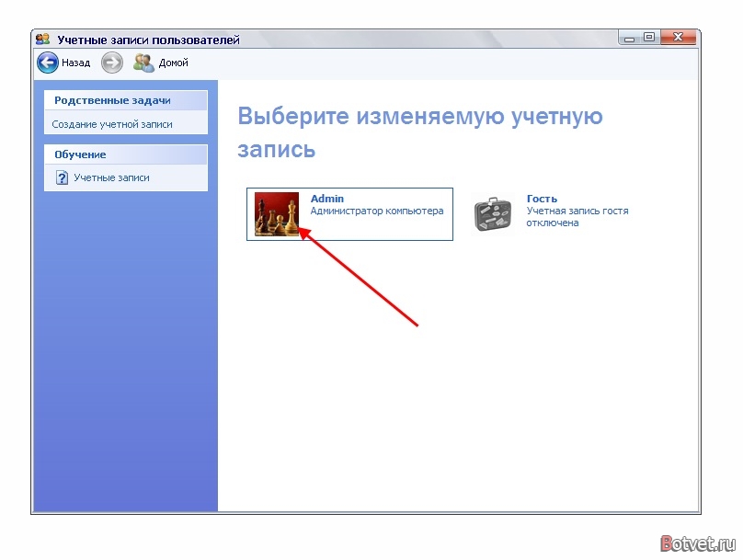Screen dimensions: 743x560
Task: Open Создание учетной записи link
Action: tap(112, 124)
